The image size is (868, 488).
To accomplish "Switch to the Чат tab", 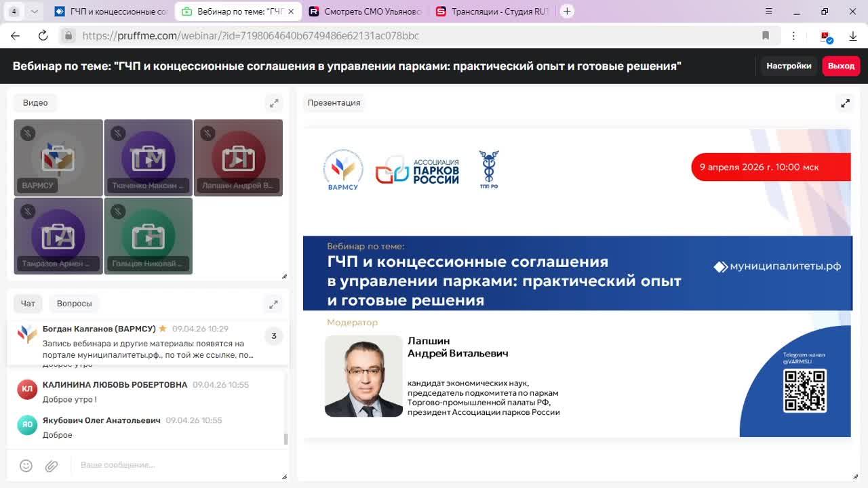I will coord(28,304).
